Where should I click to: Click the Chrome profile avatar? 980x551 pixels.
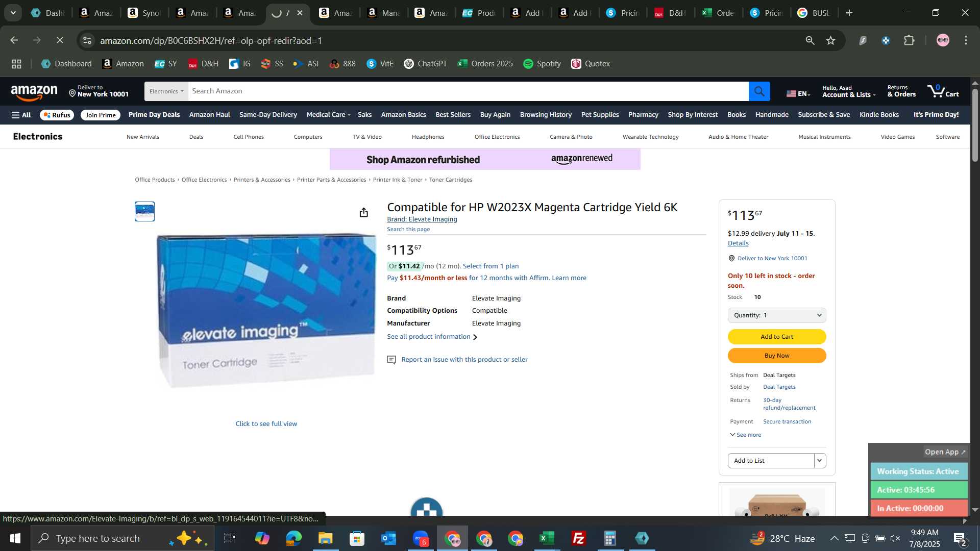click(943, 40)
